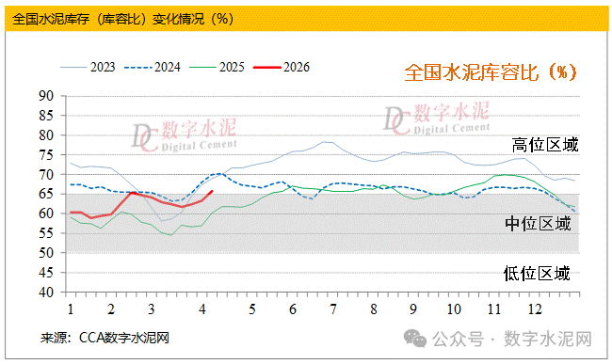Click month 7 on the x-axis
This screenshot has width=612, height=364.
coord(333,309)
